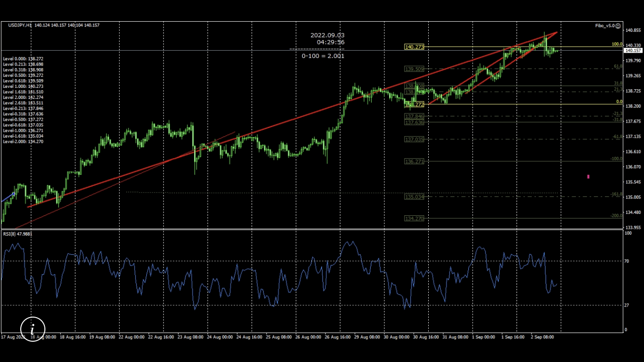Click the boxed 139.509 Fibonacci chart label
The width and height of the screenshot is (644, 362).
coord(414,69)
